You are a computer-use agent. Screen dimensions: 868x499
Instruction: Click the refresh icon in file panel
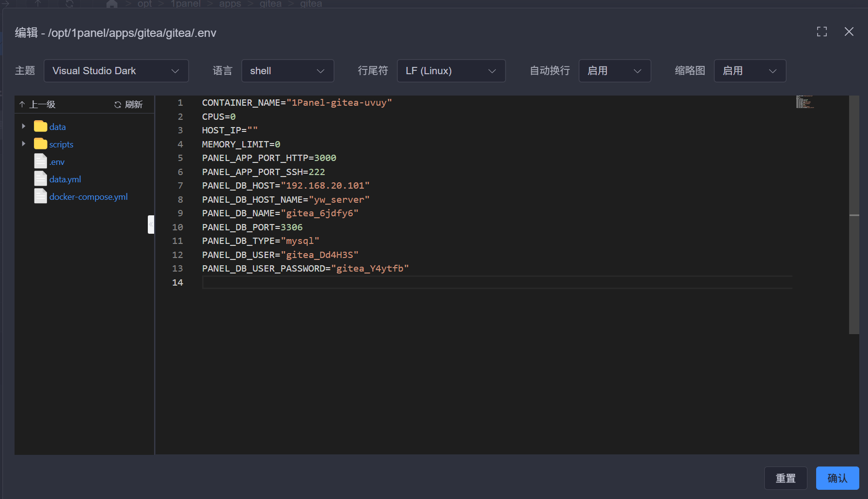pos(118,105)
